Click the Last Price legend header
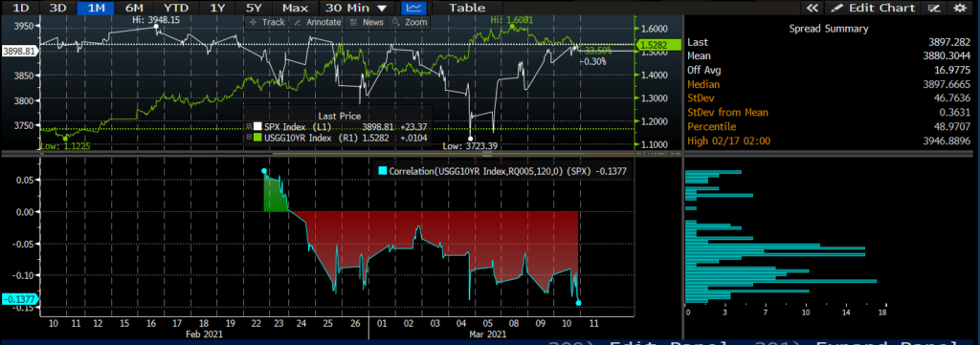Screen dimensions: 980x345 coord(340,116)
